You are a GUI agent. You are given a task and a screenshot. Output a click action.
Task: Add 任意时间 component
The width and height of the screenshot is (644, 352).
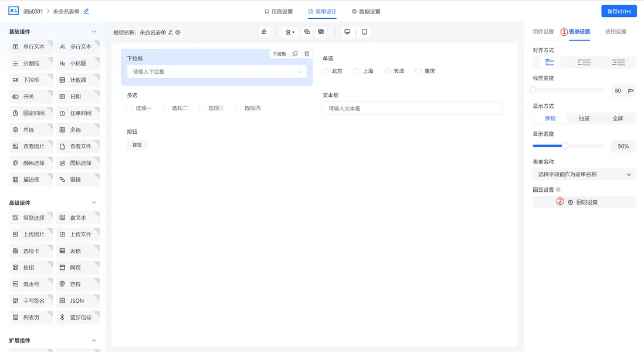pos(77,113)
